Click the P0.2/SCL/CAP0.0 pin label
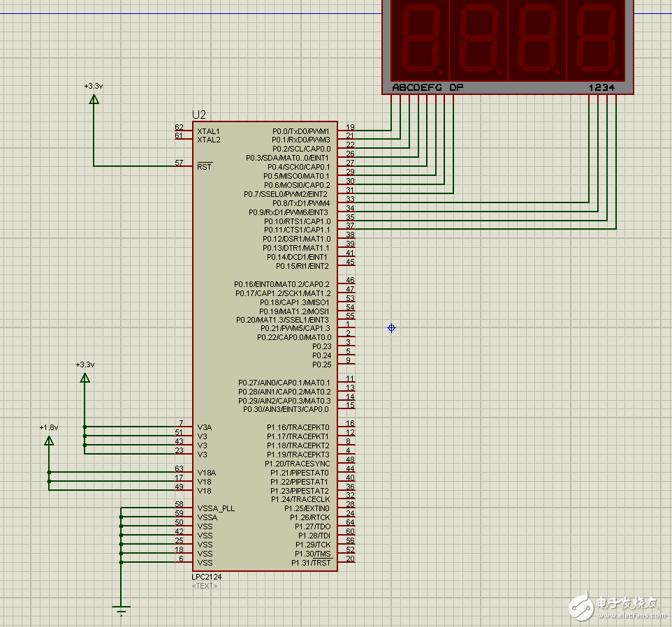The width and height of the screenshot is (672, 627). click(302, 149)
